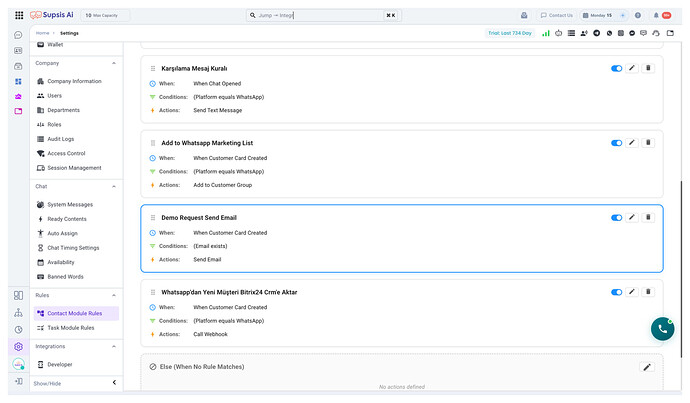Image resolution: width=690 pixels, height=403 pixels.
Task: Click the Supsis AI logo
Action: (x=51, y=15)
